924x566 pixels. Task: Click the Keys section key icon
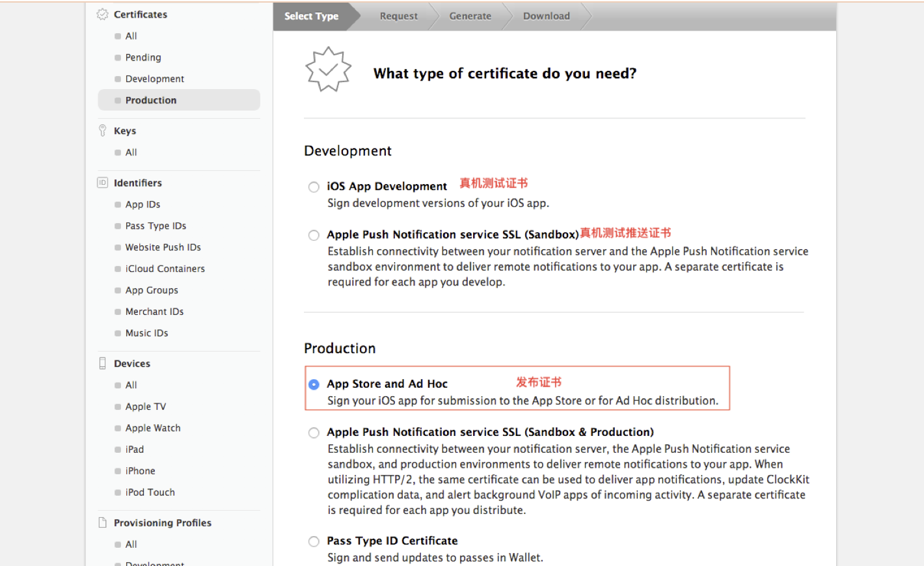102,131
